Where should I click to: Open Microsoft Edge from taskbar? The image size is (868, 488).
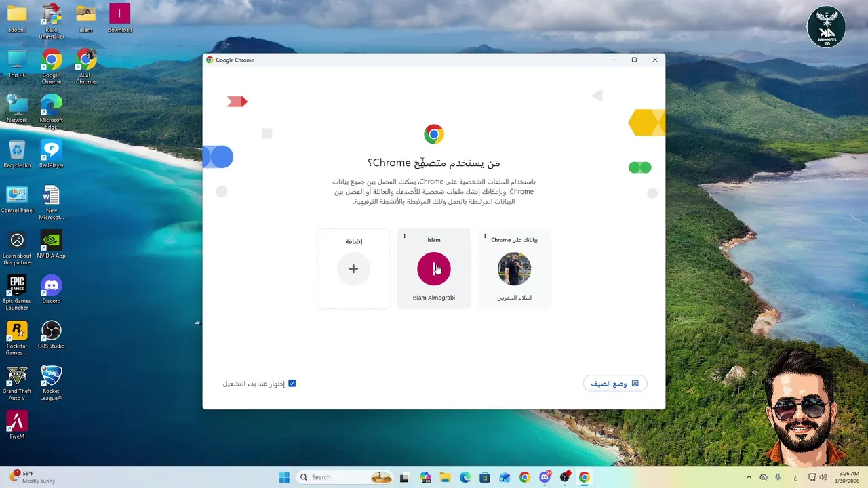coord(465,477)
